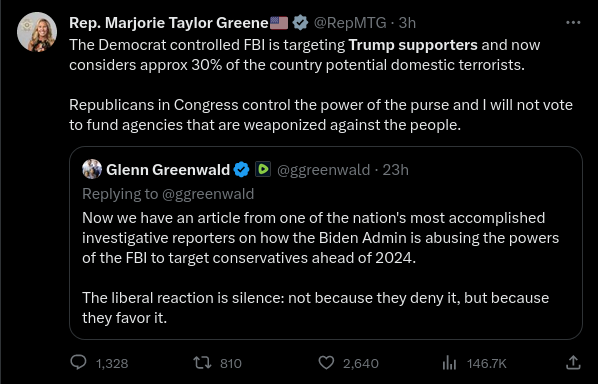
Task: Open Glenn Greenwald's small avatar
Action: point(92,169)
